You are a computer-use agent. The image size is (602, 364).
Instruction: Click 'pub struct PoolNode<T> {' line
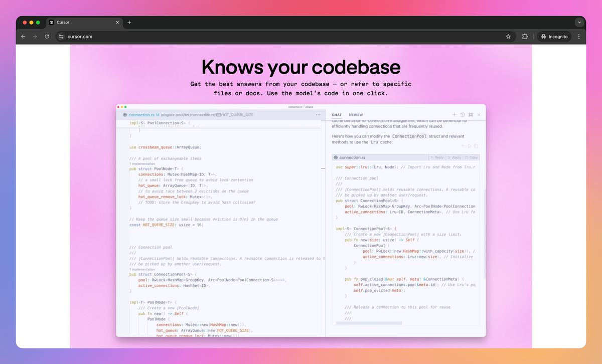pos(157,169)
